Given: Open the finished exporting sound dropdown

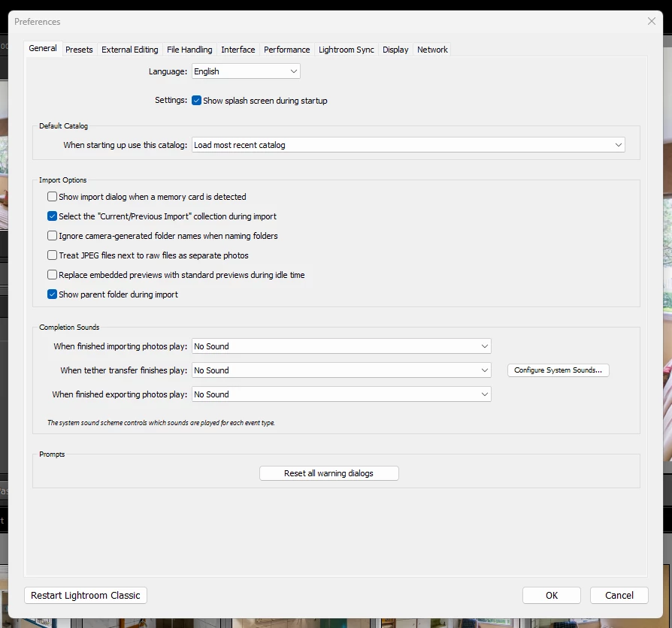Looking at the screenshot, I should pos(341,394).
